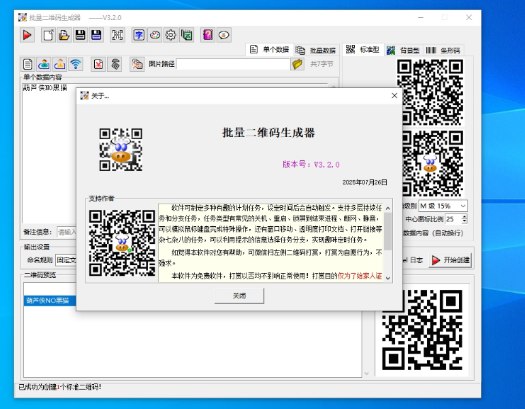The height and width of the screenshot is (409, 525).
Task: Decrease the 中心图标比例 value with down arrow
Action: point(464,222)
